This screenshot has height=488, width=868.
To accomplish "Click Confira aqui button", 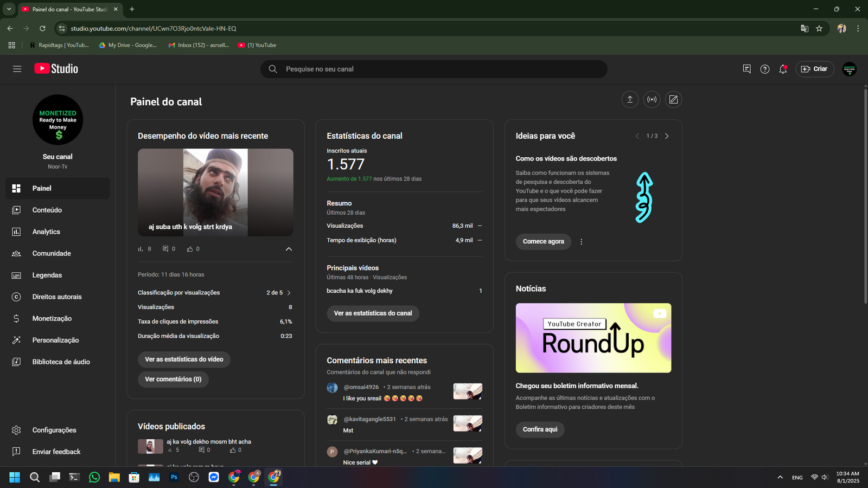I will (540, 429).
